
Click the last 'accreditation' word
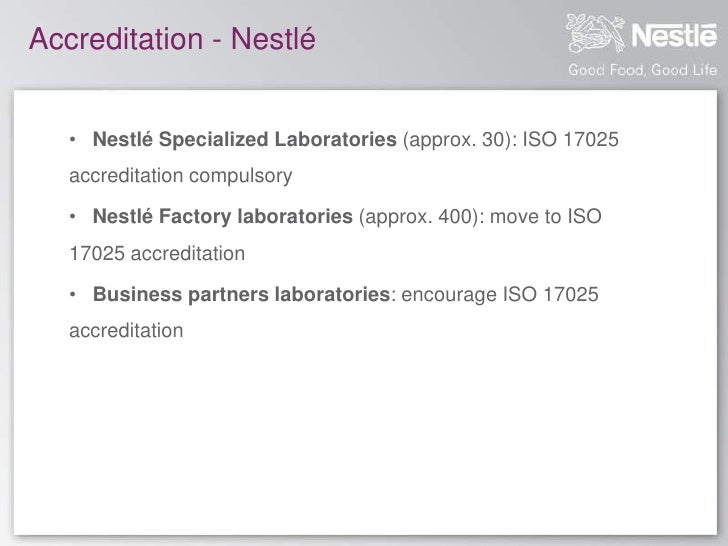[x=126, y=331]
